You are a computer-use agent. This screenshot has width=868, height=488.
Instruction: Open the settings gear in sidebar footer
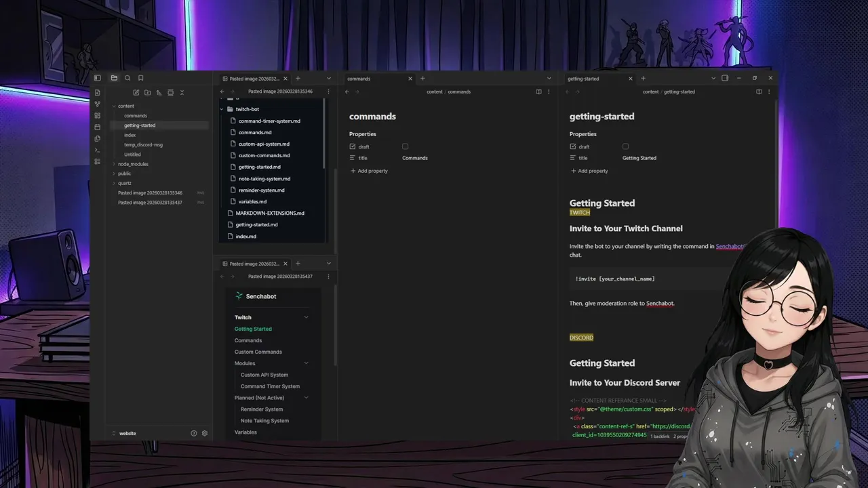[205, 433]
